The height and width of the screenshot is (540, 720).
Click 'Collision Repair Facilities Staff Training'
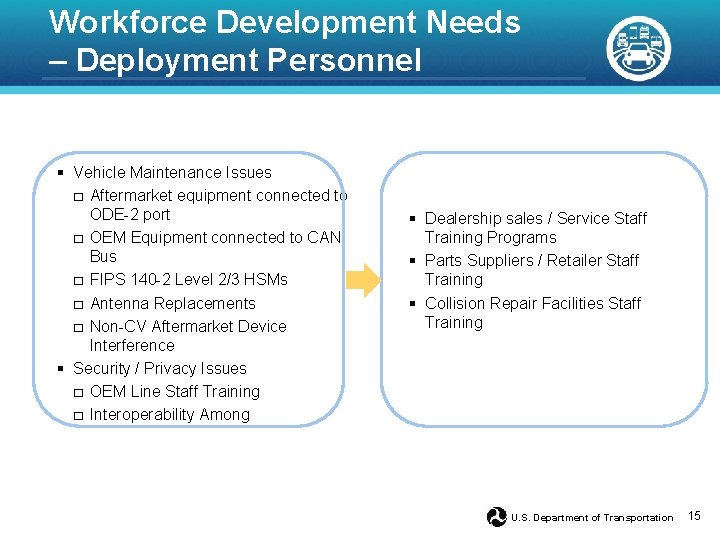533,313
